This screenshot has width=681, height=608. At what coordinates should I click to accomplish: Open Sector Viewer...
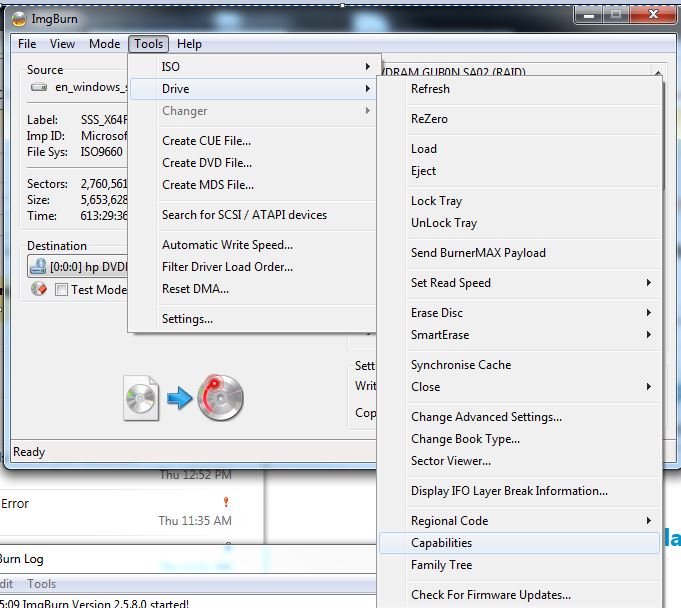(x=520, y=461)
